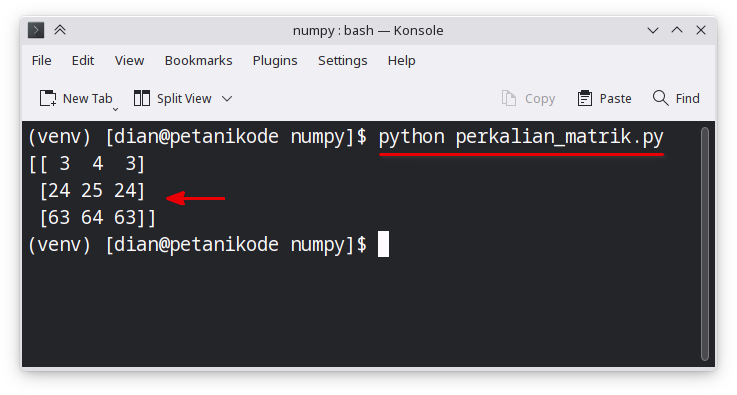Click the Find toolbar label

[x=688, y=99]
